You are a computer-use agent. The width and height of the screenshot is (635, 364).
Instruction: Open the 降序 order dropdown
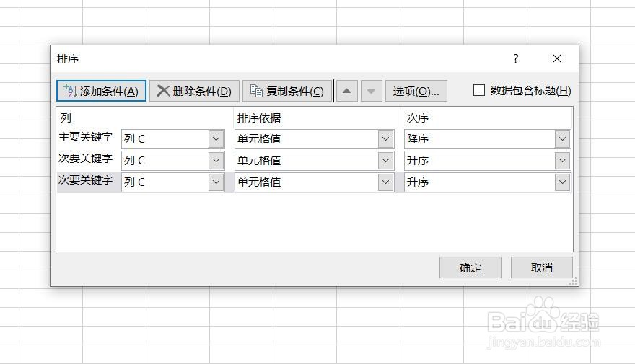pos(562,139)
